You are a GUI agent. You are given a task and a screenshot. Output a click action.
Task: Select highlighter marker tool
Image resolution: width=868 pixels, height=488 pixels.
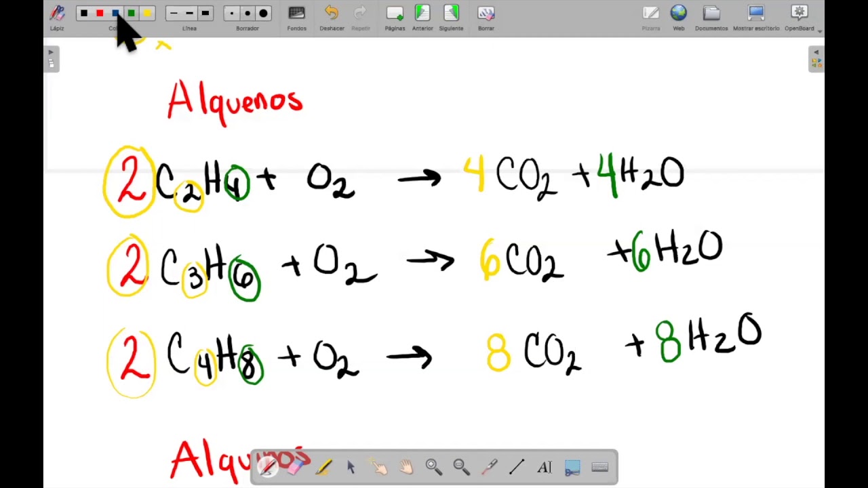323,467
